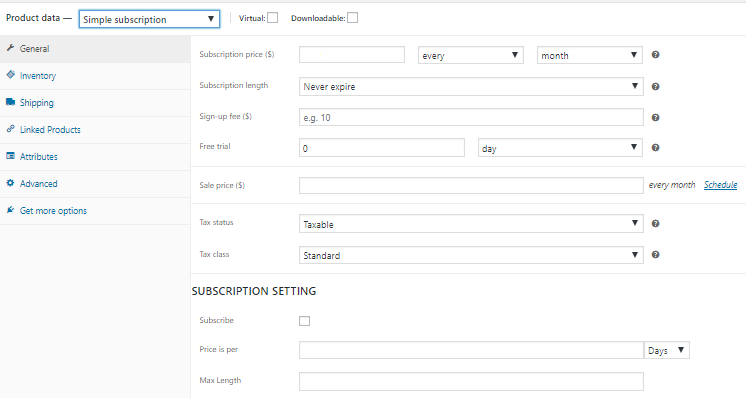The image size is (746, 398).
Task: Open the Standard tax class dropdown
Action: pyautogui.click(x=471, y=255)
